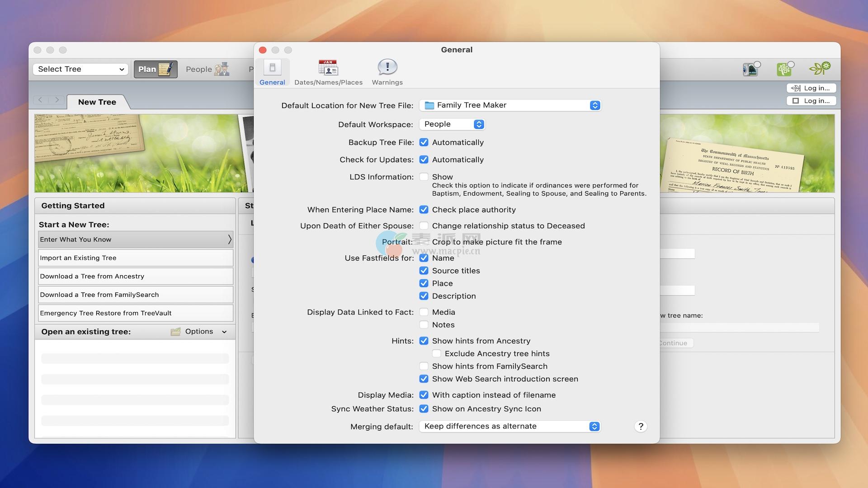This screenshot has height=488, width=868.
Task: Open Default Location for New Tree dropdown
Action: 510,105
